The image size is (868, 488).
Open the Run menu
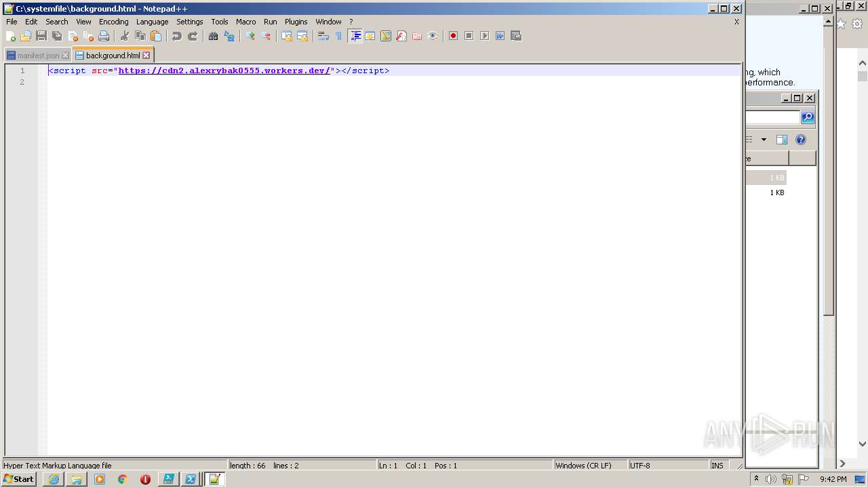point(271,22)
